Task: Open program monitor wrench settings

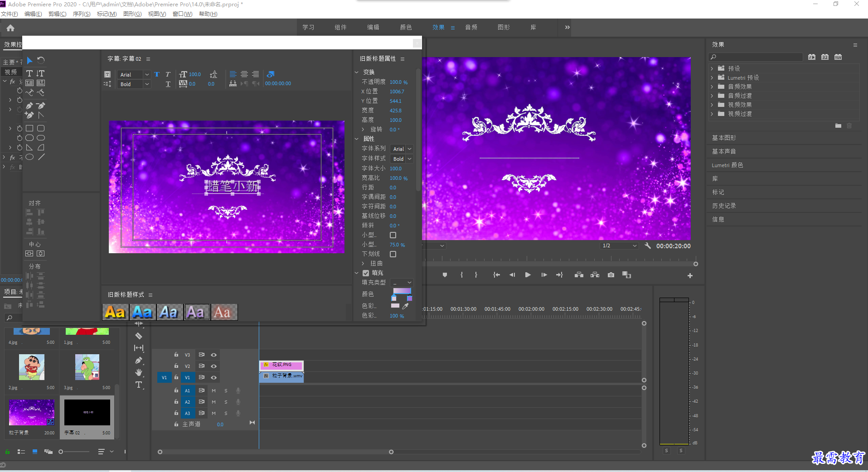Action: point(648,246)
